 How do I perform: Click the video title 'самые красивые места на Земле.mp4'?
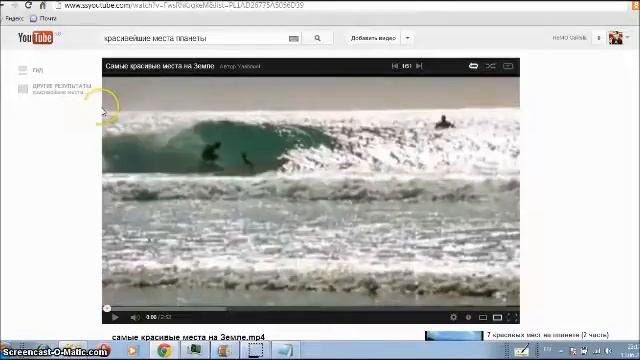[x=188, y=337]
